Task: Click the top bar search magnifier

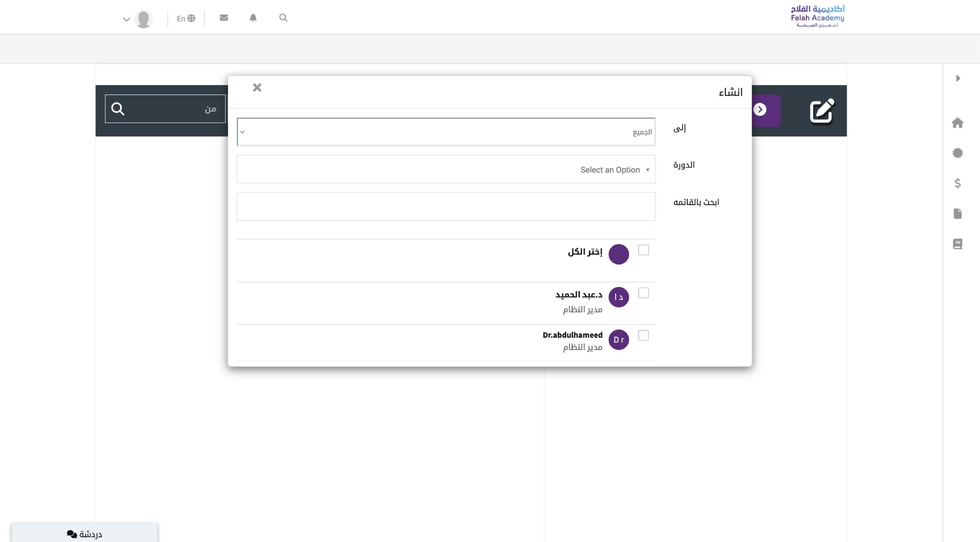Action: 283,18
